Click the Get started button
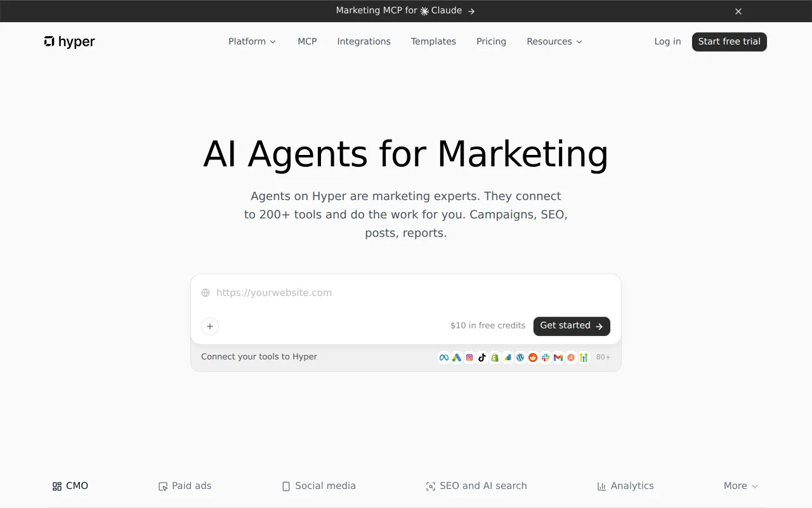This screenshot has height=508, width=812. 572,326
